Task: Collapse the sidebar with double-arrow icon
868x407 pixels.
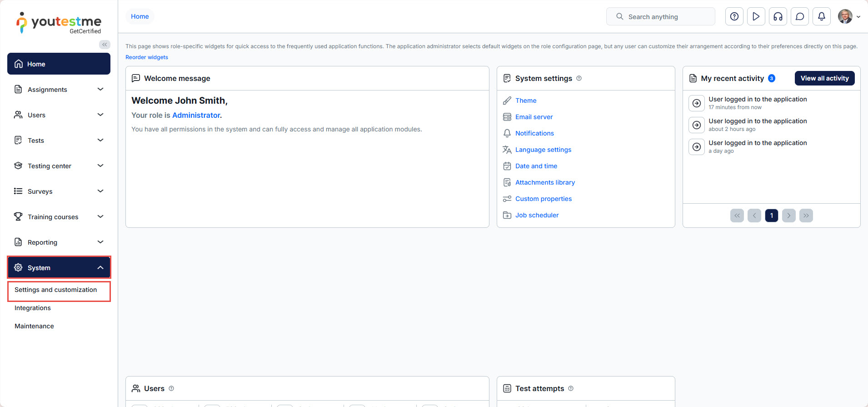Action: [x=105, y=45]
